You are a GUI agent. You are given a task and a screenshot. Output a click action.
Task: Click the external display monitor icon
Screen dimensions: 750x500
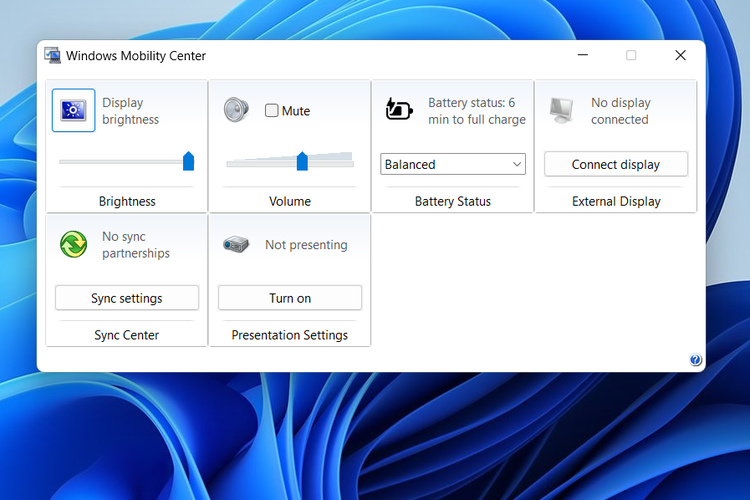[x=563, y=110]
